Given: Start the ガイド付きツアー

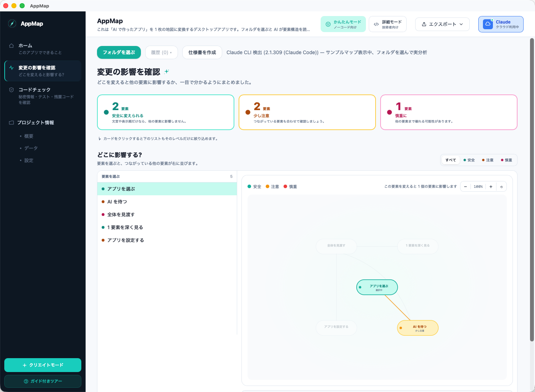Looking at the screenshot, I should [43, 381].
